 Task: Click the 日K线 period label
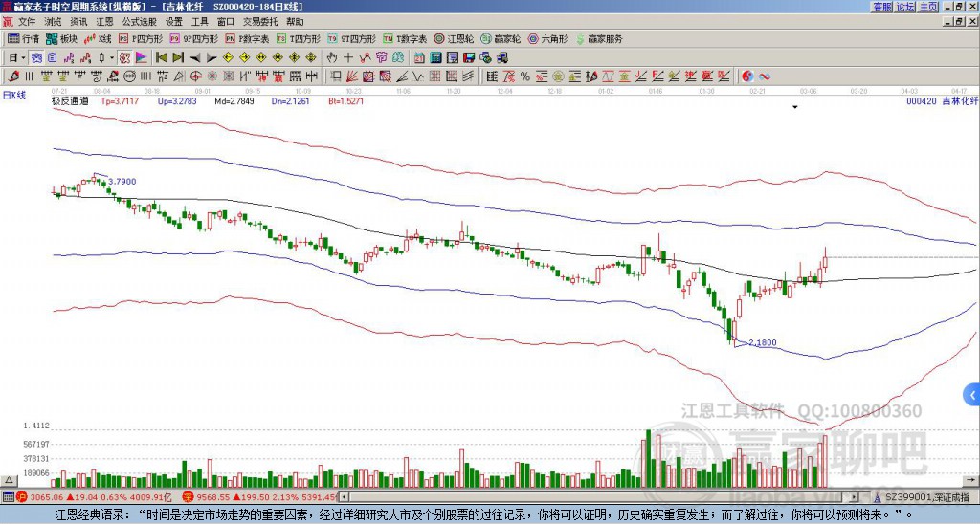coord(15,95)
